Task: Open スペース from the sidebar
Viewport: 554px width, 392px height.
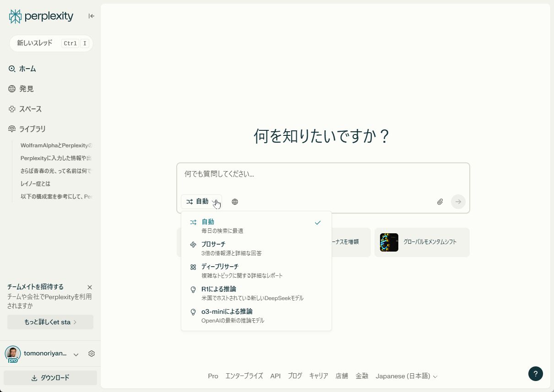Action: point(30,109)
